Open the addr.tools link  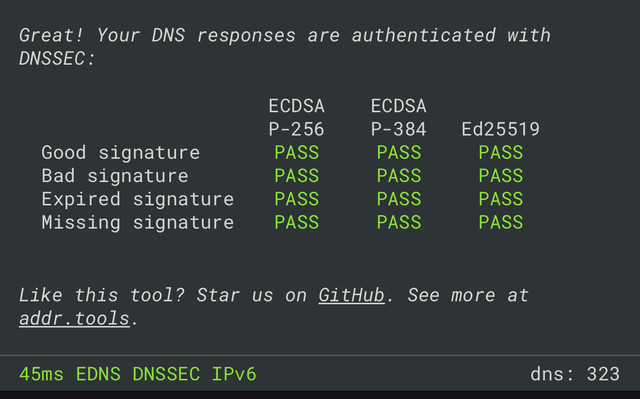click(74, 318)
